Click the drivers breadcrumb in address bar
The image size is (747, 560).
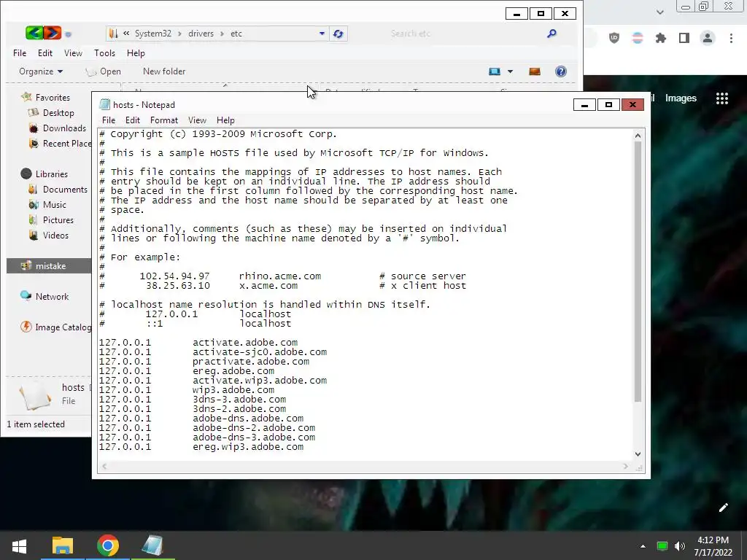201,34
